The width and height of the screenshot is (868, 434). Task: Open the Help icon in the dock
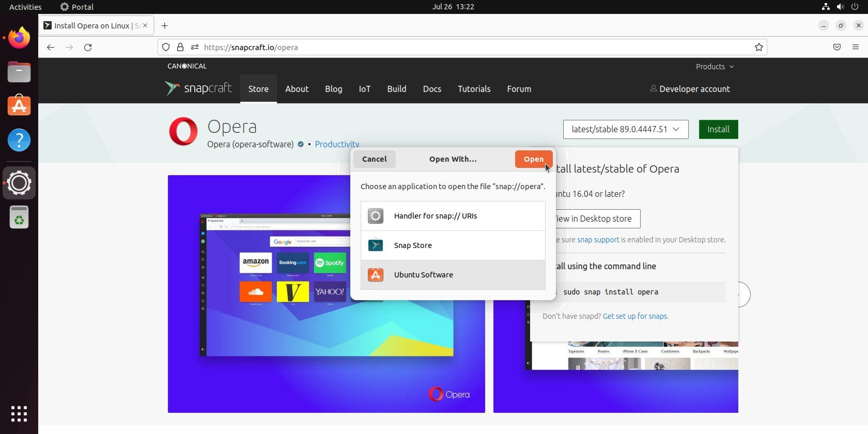(19, 140)
